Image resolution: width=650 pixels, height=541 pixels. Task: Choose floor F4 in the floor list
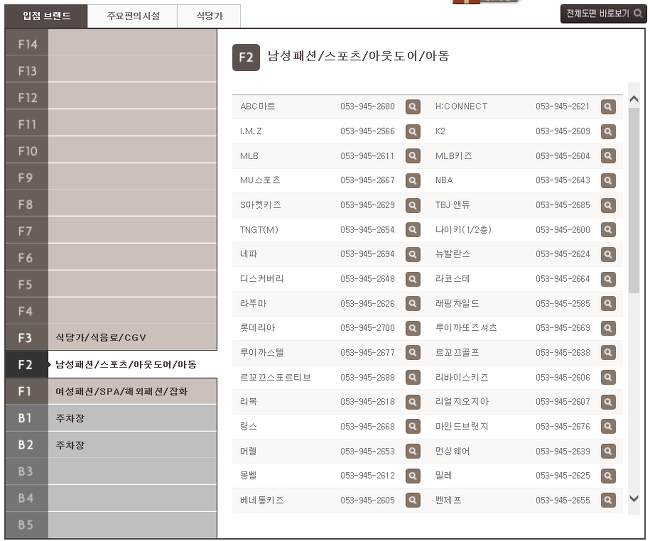click(x=111, y=311)
